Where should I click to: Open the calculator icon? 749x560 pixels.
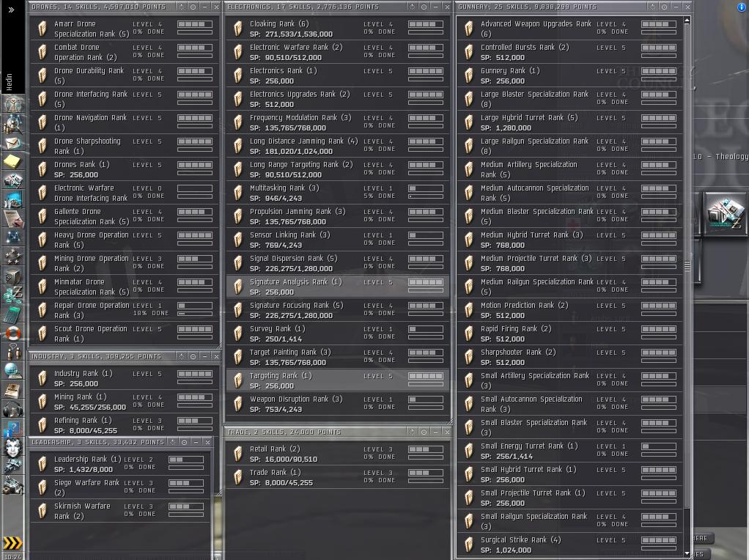pyautogui.click(x=13, y=314)
